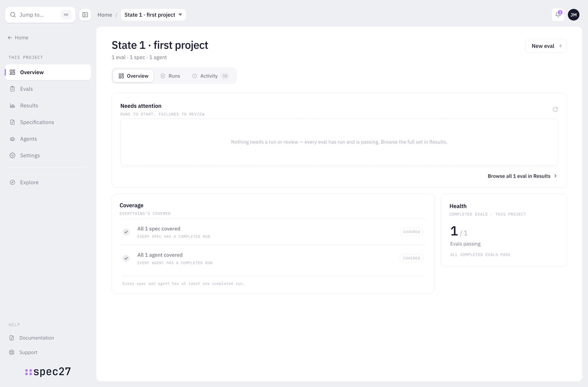Viewport: 588px width, 387px height.
Task: Click the Specifications document icon
Action: click(12, 122)
